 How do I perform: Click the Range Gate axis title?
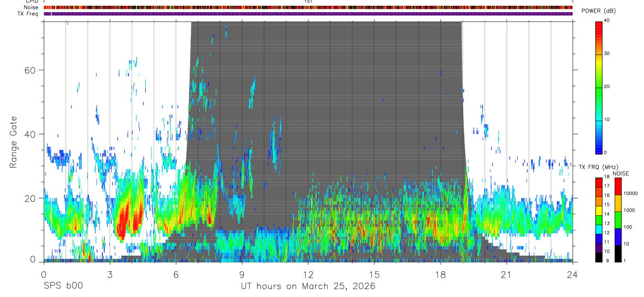(x=13, y=142)
